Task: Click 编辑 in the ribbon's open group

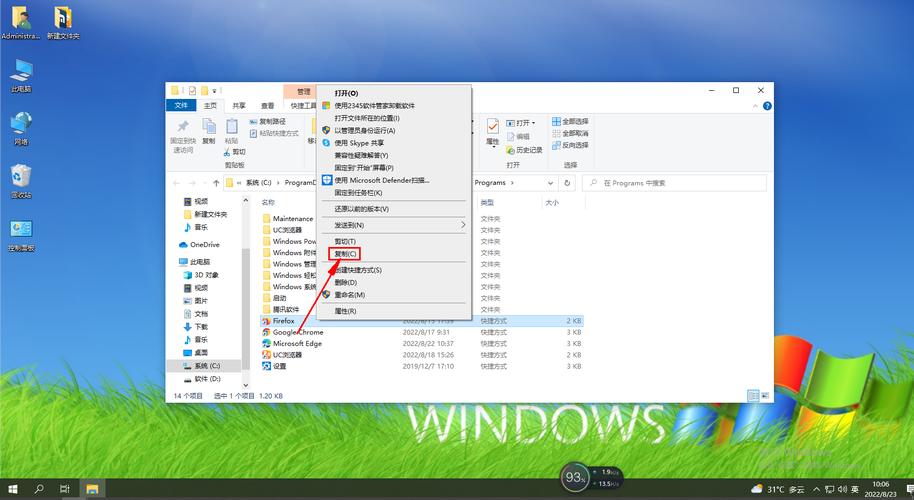Action: coord(518,136)
